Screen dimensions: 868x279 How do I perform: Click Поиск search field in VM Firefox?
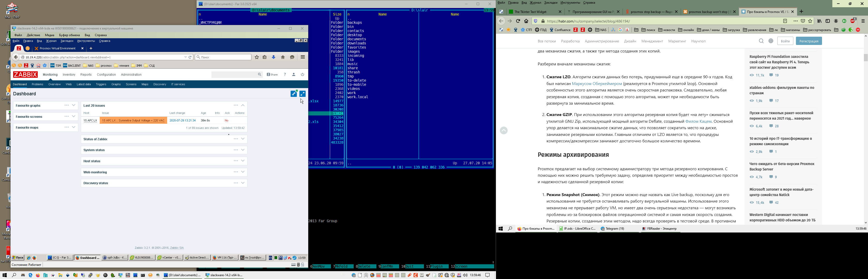click(x=223, y=57)
